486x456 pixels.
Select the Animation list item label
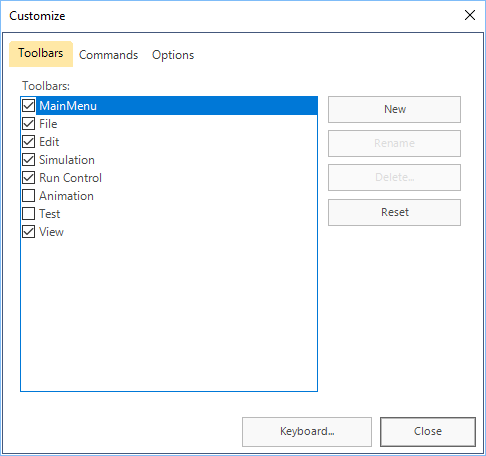(x=66, y=196)
